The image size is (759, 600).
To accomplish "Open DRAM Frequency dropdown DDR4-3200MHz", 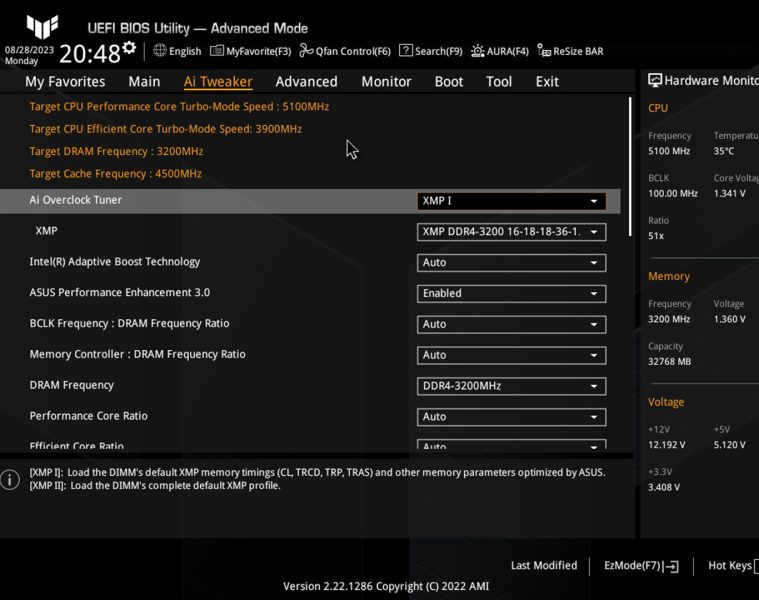I will tap(511, 386).
